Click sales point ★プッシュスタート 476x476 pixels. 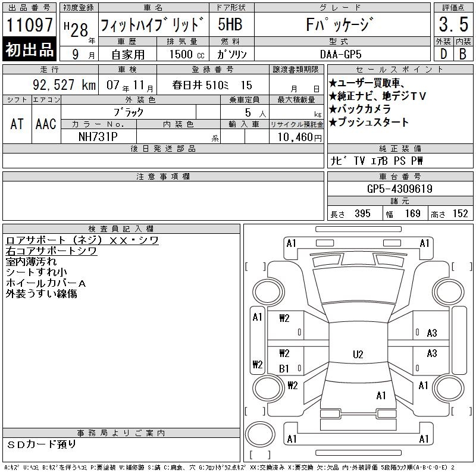click(x=369, y=122)
